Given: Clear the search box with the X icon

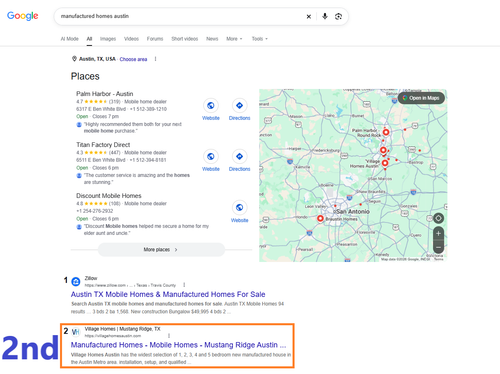Looking at the screenshot, I should pos(309,16).
